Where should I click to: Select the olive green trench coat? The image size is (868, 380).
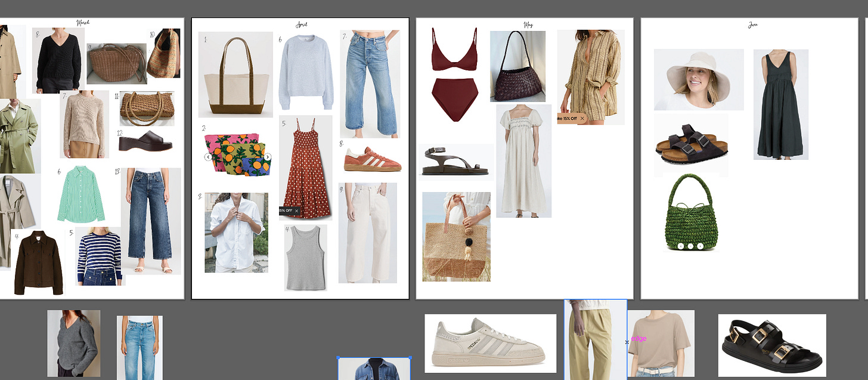(x=19, y=136)
